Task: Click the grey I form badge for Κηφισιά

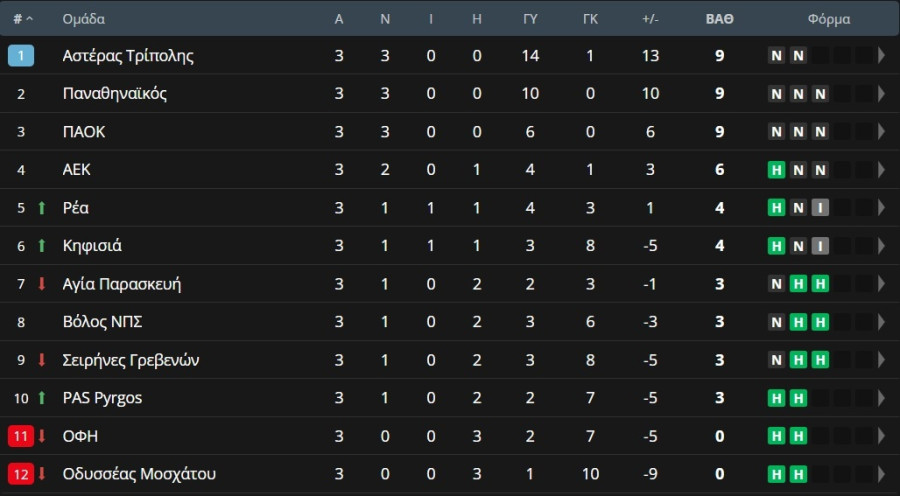Action: (x=820, y=246)
